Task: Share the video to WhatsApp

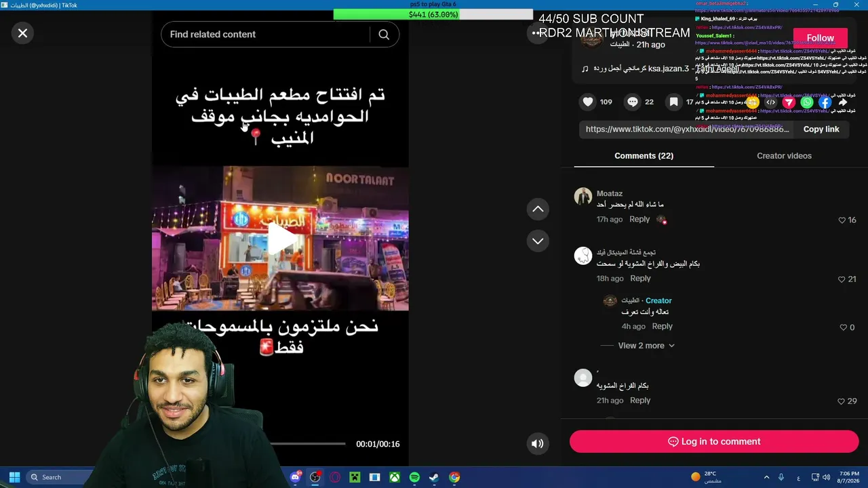Action: [x=807, y=102]
